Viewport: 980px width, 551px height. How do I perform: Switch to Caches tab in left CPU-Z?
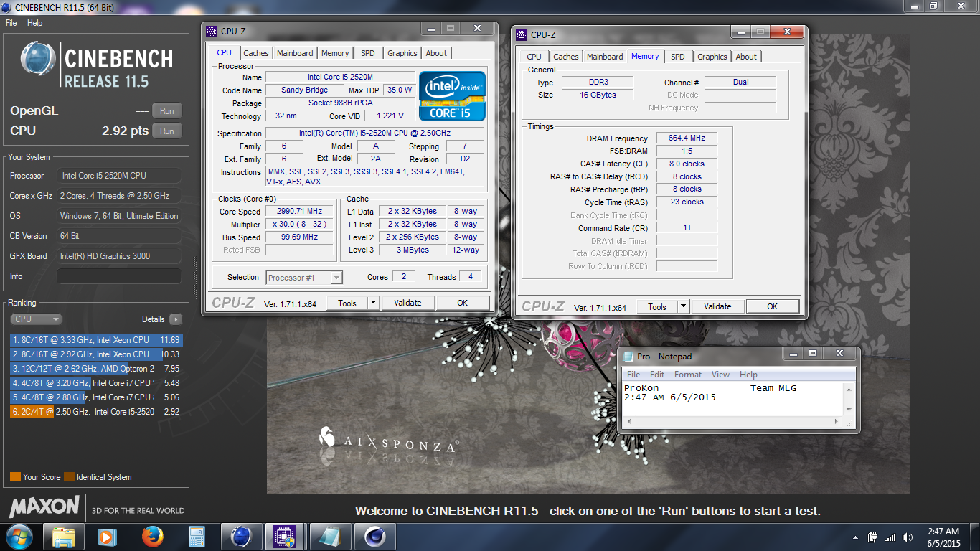click(x=256, y=53)
